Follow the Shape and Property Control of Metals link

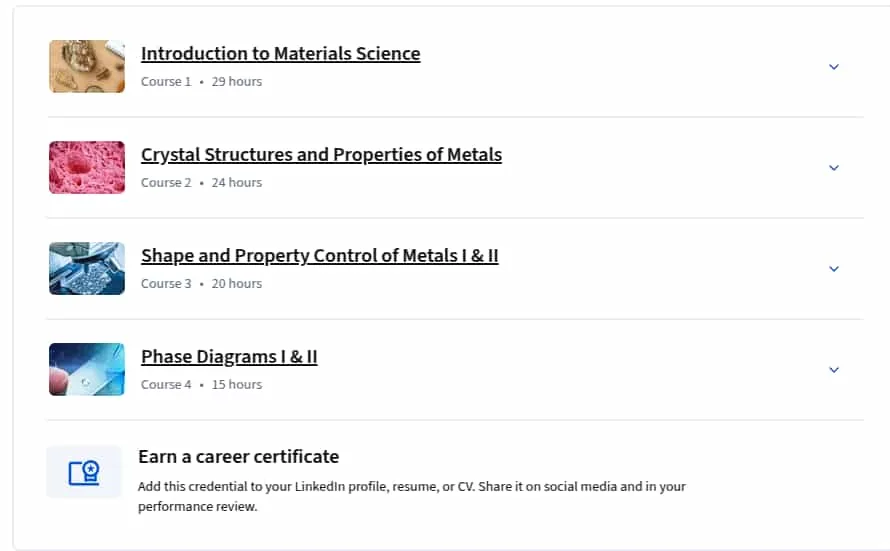pos(320,255)
